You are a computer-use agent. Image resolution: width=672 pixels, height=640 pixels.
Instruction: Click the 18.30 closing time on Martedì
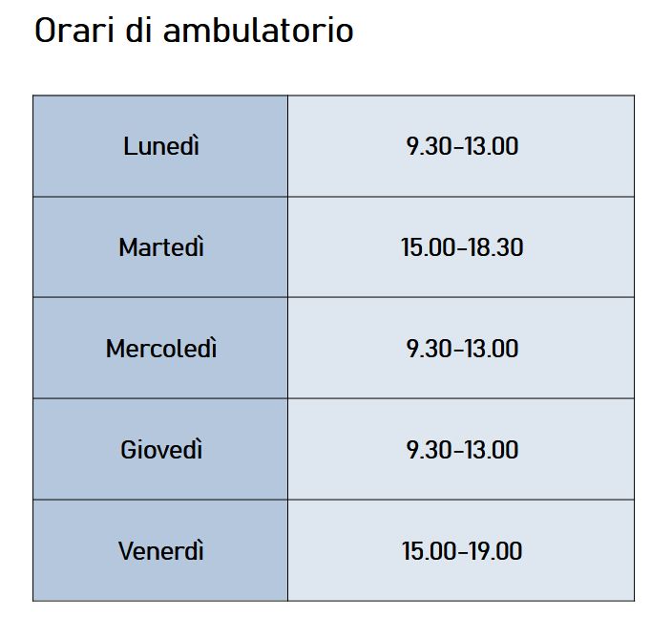pyautogui.click(x=494, y=247)
